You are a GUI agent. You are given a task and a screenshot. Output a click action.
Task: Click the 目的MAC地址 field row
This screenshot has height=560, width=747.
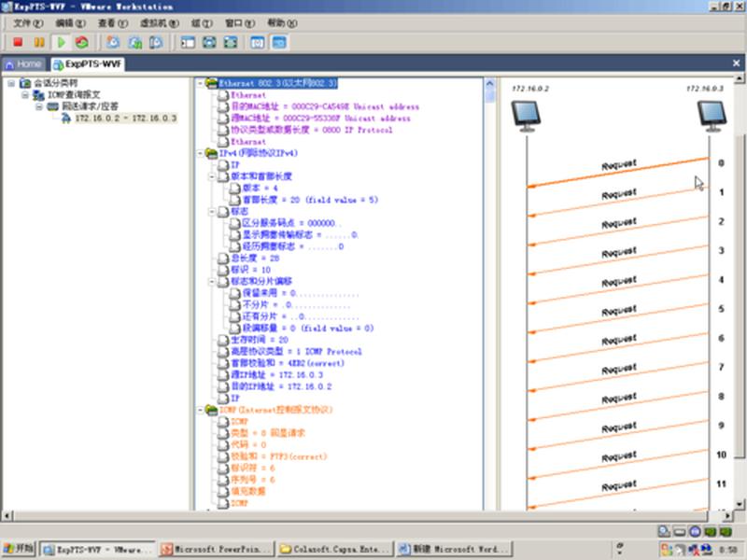click(x=324, y=106)
